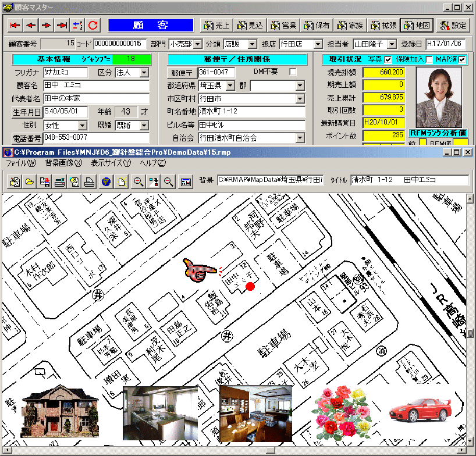Click the 現売掛額 yellow value field
The height and width of the screenshot is (456, 476).
pyautogui.click(x=383, y=73)
